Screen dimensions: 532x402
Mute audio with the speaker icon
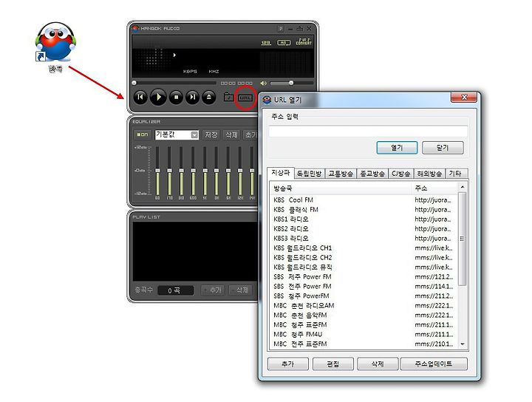(263, 83)
